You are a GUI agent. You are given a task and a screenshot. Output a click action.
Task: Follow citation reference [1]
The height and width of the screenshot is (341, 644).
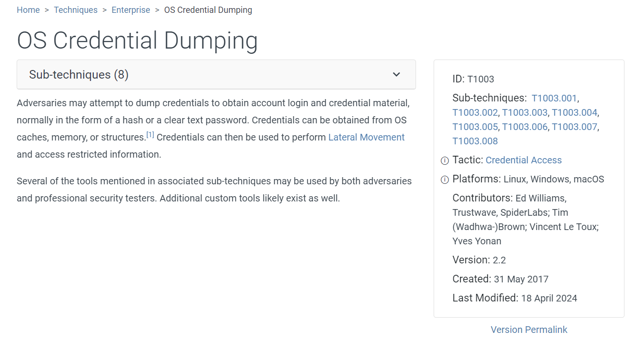150,135
